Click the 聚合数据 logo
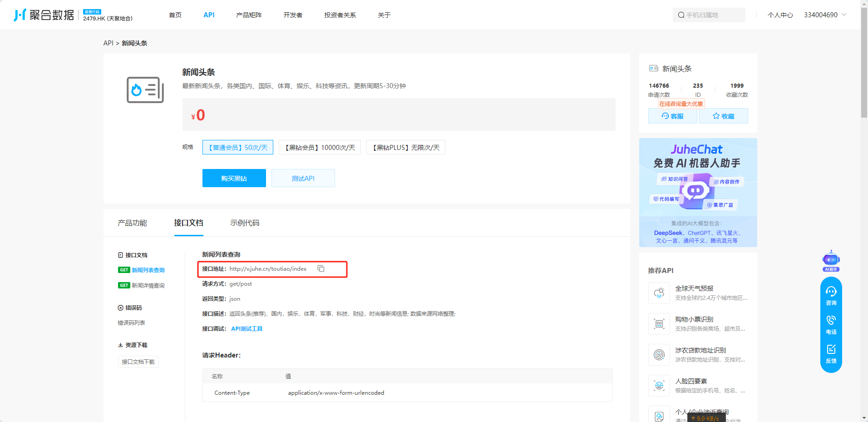The image size is (868, 422). [x=44, y=15]
